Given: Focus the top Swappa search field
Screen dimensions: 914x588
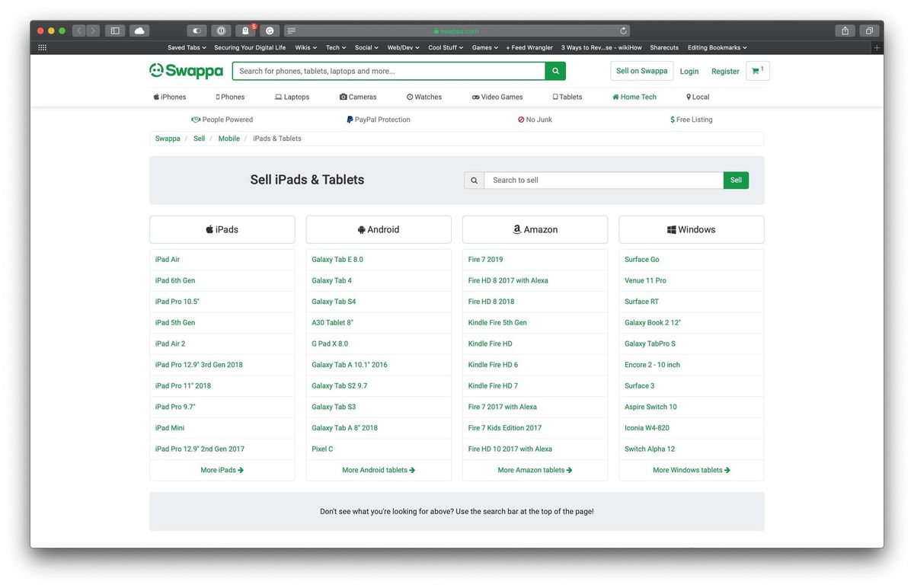Looking at the screenshot, I should (x=388, y=71).
